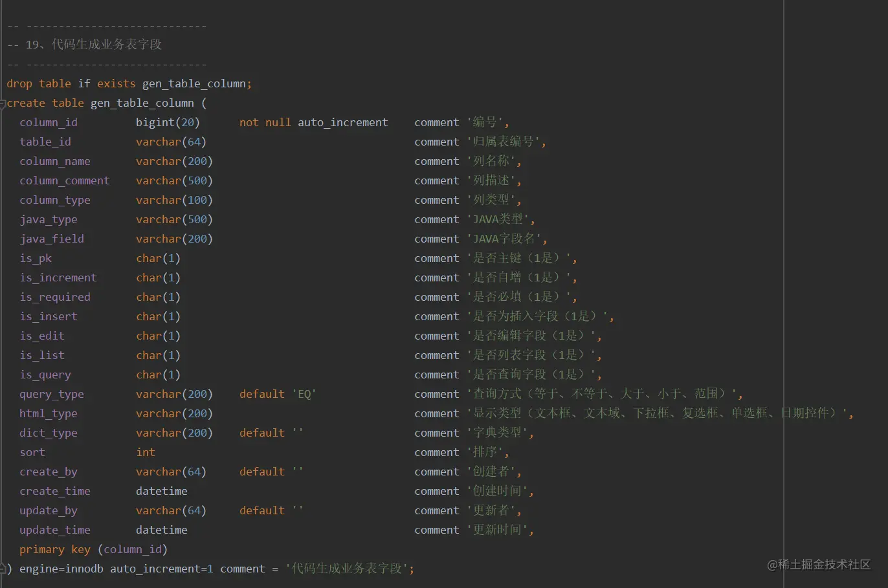This screenshot has height=588, width=888.
Task: Click the '代码生成业务表字段' table comment string
Action: tap(347, 569)
